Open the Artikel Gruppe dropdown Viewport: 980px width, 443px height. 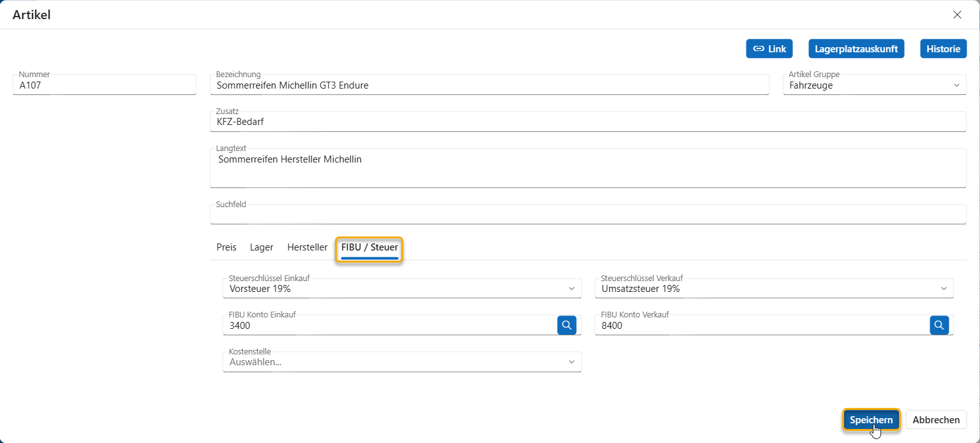pos(874,85)
